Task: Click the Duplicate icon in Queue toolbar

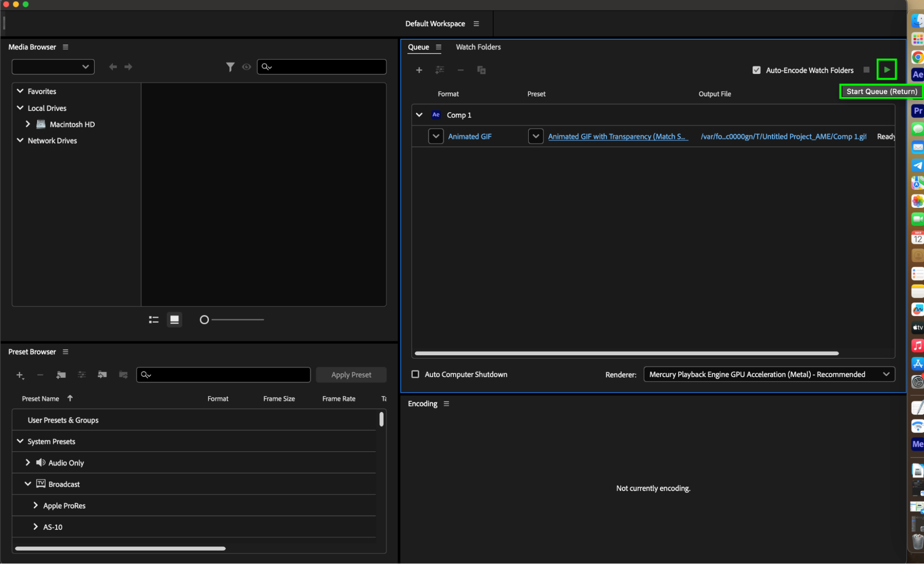Action: coord(481,70)
